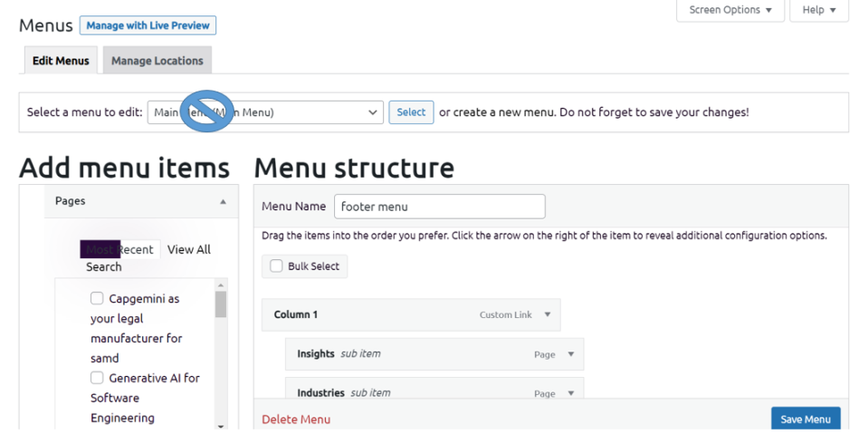
Task: Expand the Help dropdown
Action: coord(819,10)
